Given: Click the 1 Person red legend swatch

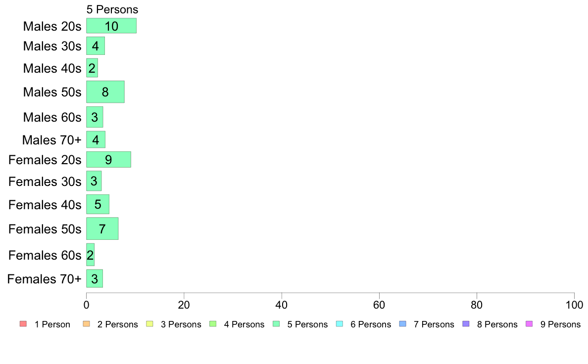Looking at the screenshot, I should (x=23, y=324).
